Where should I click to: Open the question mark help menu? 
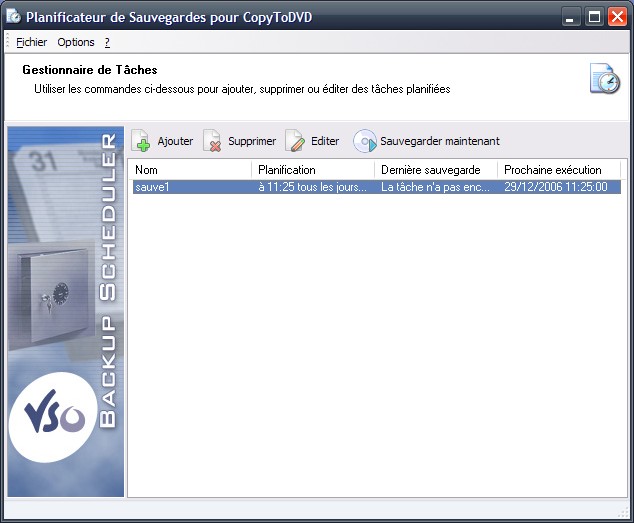click(x=107, y=42)
